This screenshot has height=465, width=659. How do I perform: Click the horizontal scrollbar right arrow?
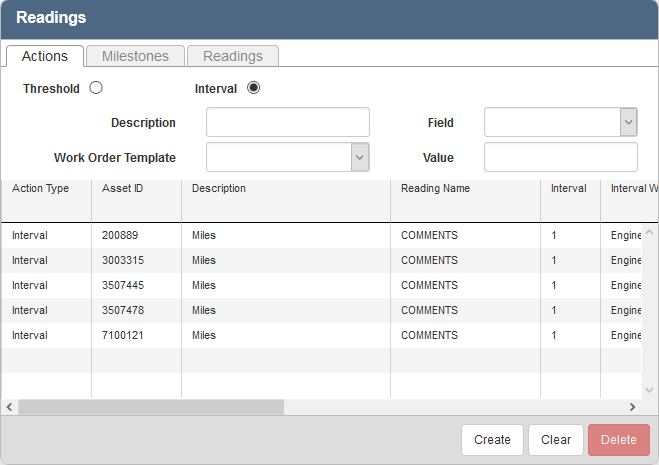point(632,407)
